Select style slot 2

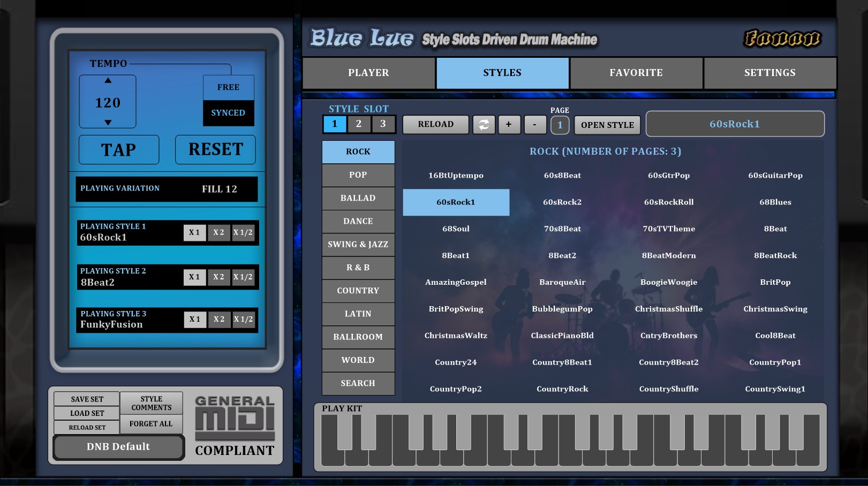359,124
